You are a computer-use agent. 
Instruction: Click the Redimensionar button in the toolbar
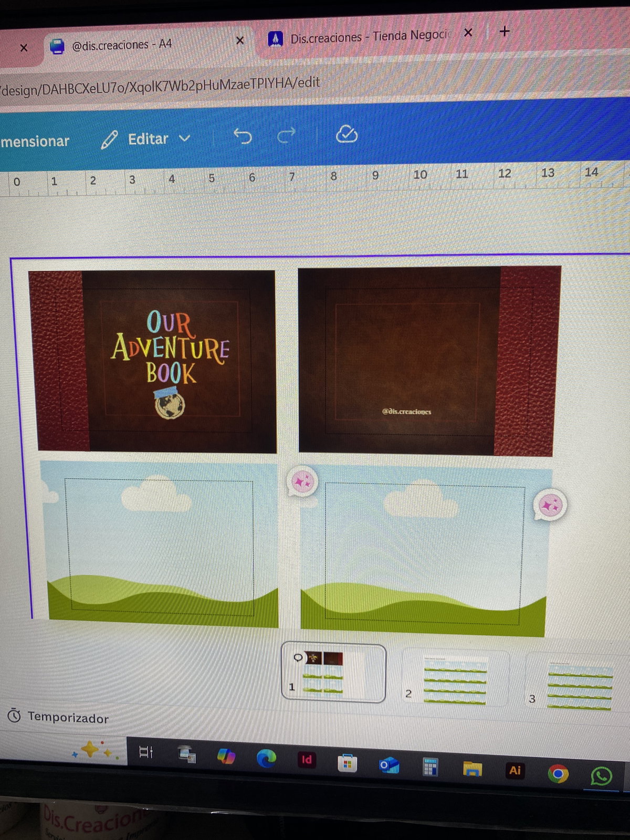coord(34,141)
